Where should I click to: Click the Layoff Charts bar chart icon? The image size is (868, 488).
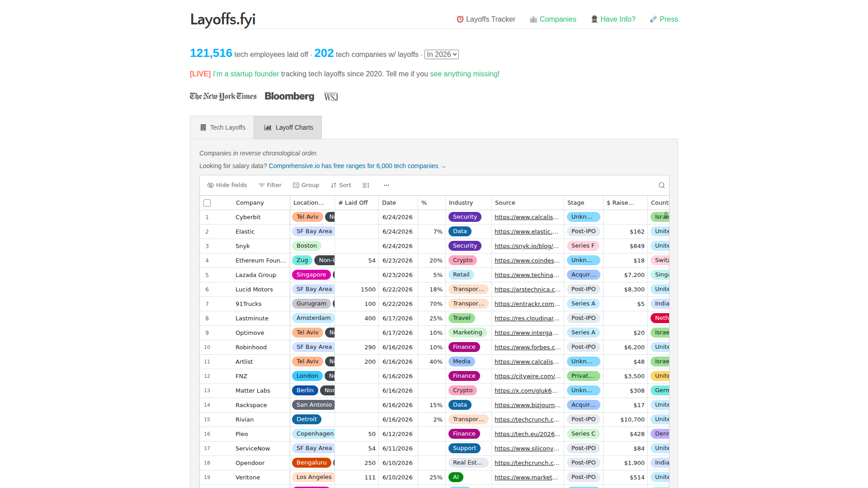pos(268,127)
